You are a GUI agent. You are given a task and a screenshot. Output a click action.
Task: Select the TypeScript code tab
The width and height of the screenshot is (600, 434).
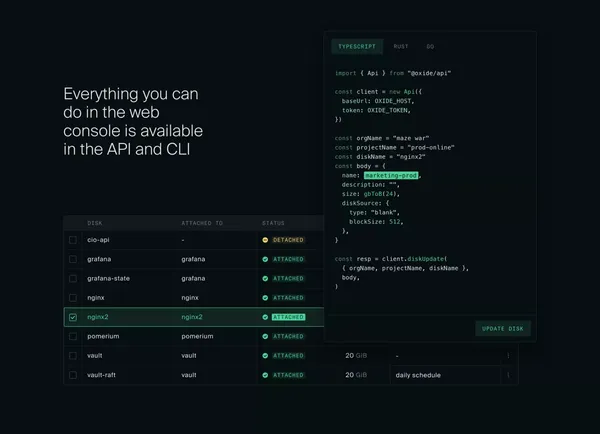357,46
